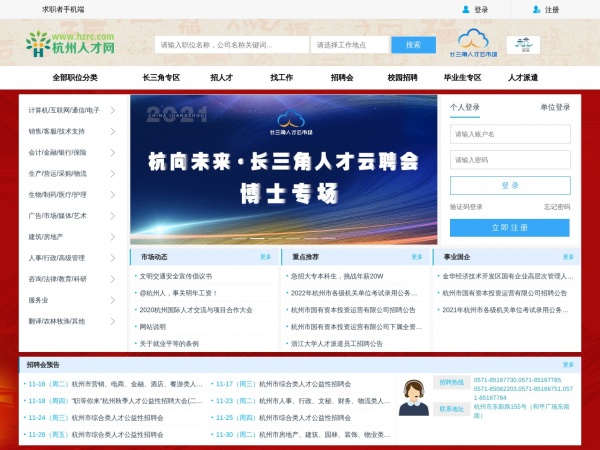Image resolution: width=600 pixels, height=450 pixels.
Task: Open the work location selector field
Action: tap(350, 45)
